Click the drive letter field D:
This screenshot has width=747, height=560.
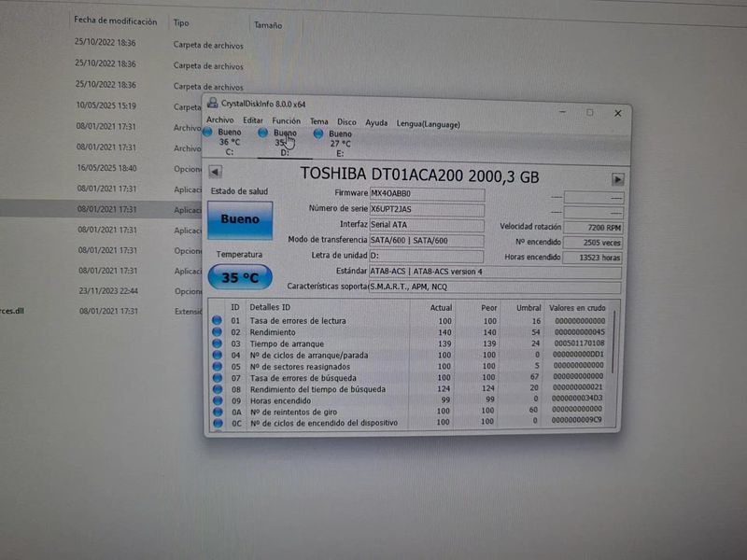[427, 256]
